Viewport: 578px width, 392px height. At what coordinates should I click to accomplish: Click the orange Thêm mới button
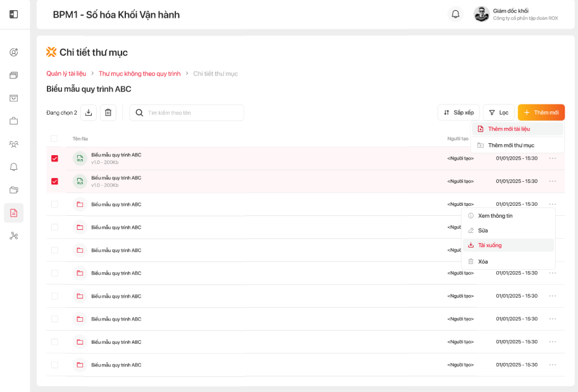(x=541, y=113)
